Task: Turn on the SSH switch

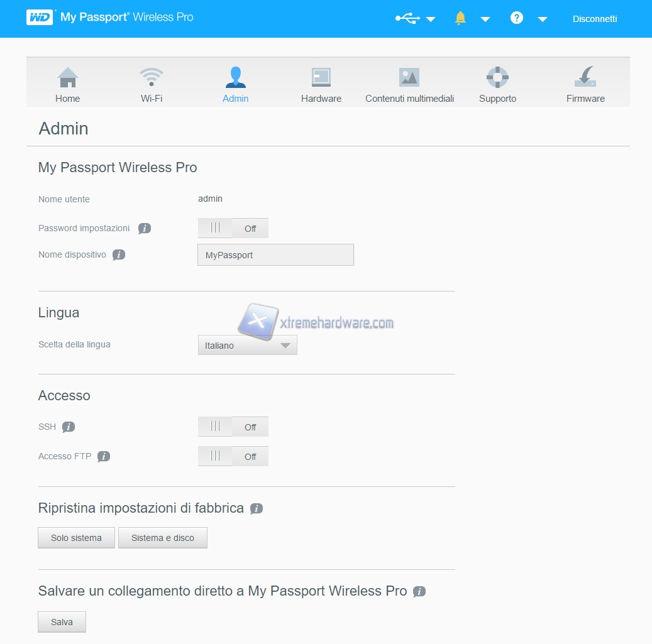Action: tap(233, 427)
